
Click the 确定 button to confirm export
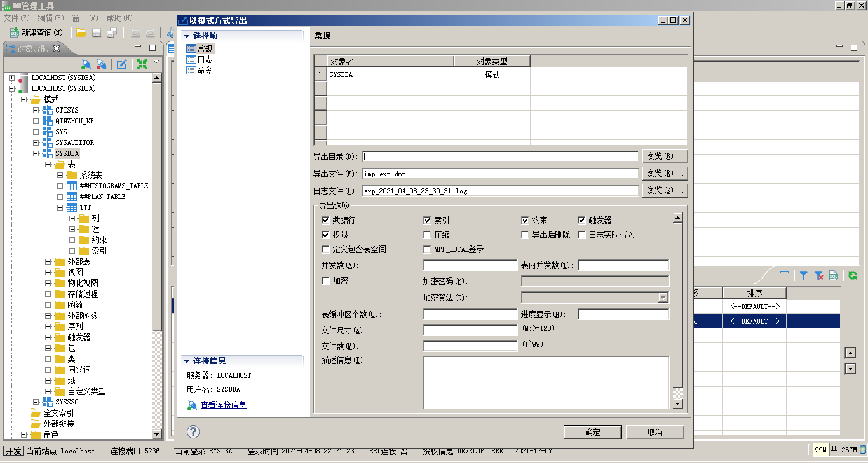[592, 432]
